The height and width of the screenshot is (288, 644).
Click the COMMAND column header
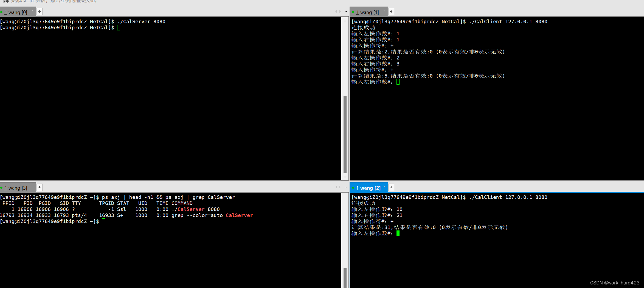point(182,203)
